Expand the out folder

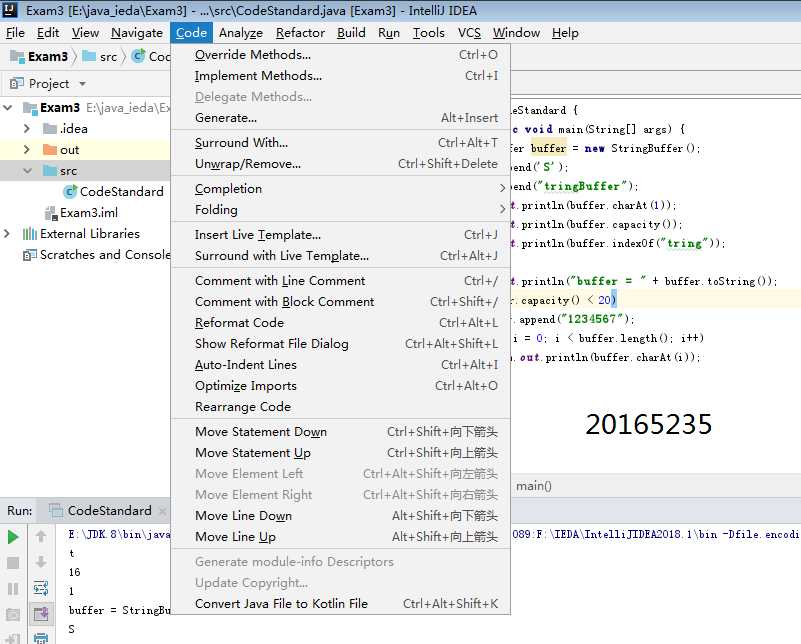tap(27, 150)
